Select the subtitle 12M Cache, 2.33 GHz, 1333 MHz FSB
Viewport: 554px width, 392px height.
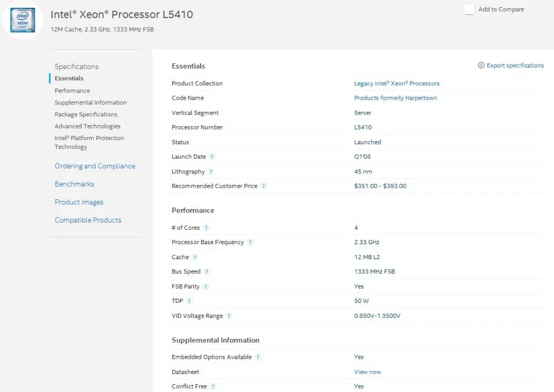pyautogui.click(x=102, y=29)
